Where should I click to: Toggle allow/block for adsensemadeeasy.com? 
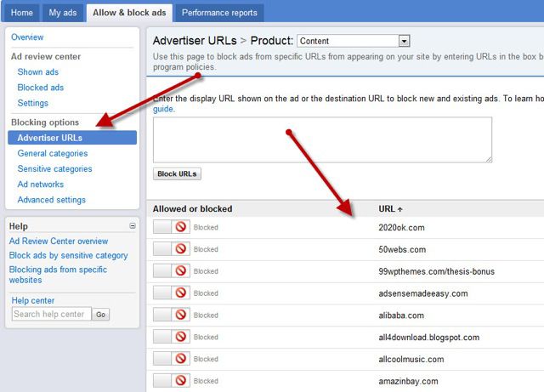coord(171,293)
